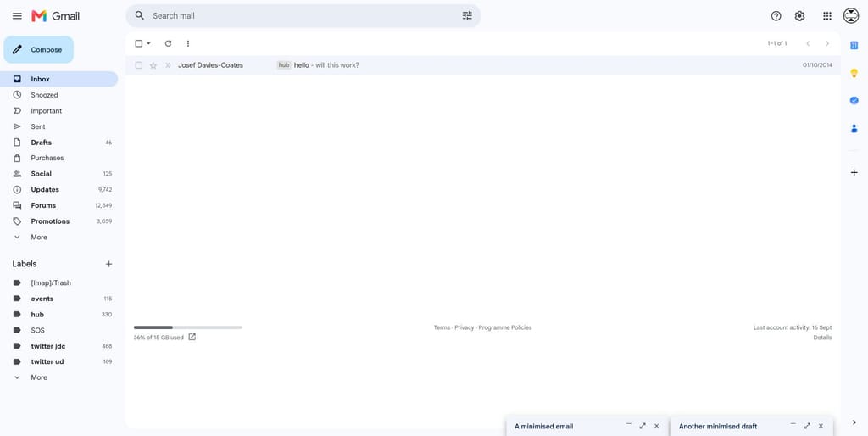Image resolution: width=868 pixels, height=436 pixels.
Task: Restore 'Another minimised draft' title
Action: pyautogui.click(x=718, y=427)
